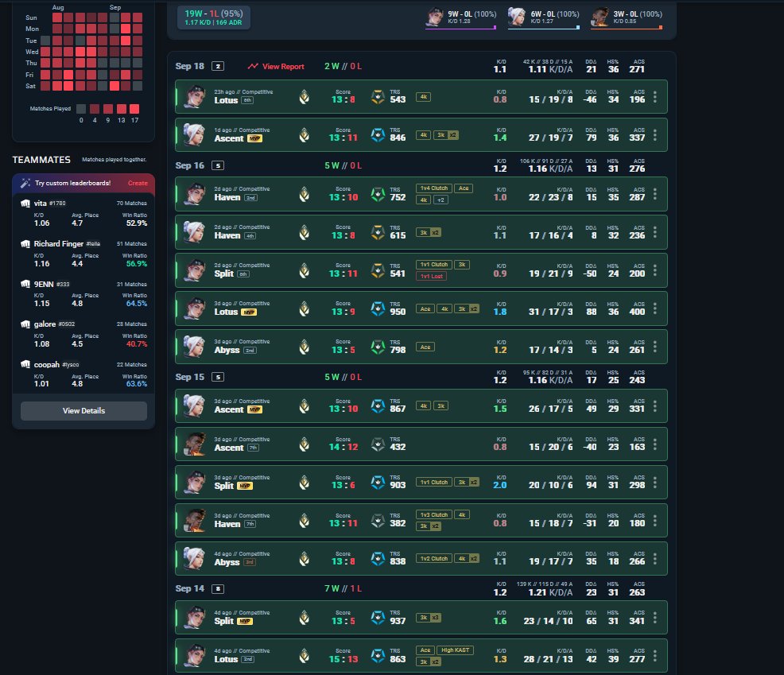This screenshot has height=675, width=784.
Task: Click the fist icon beside coopah
Action: pyautogui.click(x=25, y=364)
